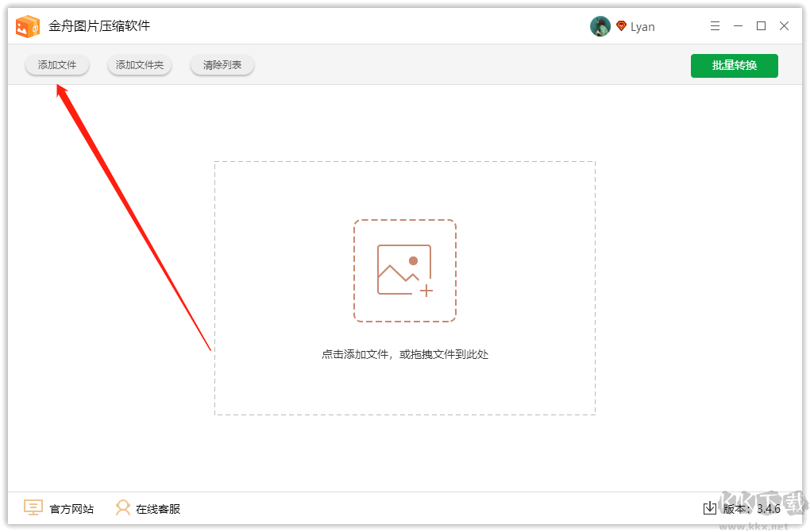This screenshot has height=532, width=810.
Task: Click the VIP membership crown icon
Action: (x=620, y=25)
